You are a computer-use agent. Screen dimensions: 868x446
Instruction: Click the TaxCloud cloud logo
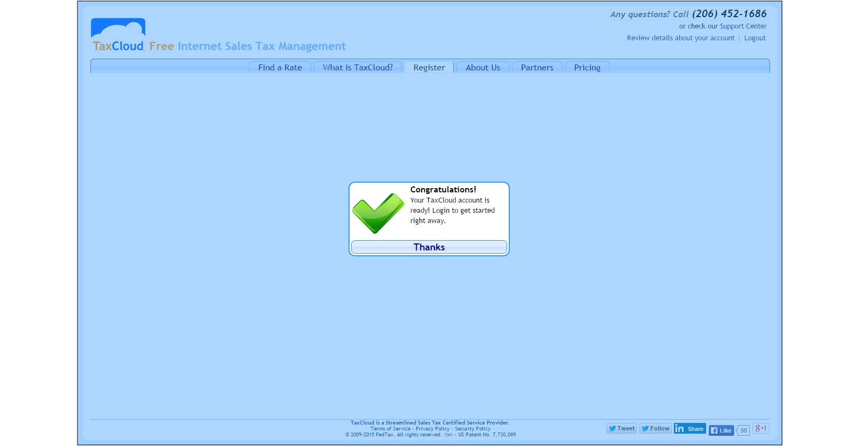(118, 34)
